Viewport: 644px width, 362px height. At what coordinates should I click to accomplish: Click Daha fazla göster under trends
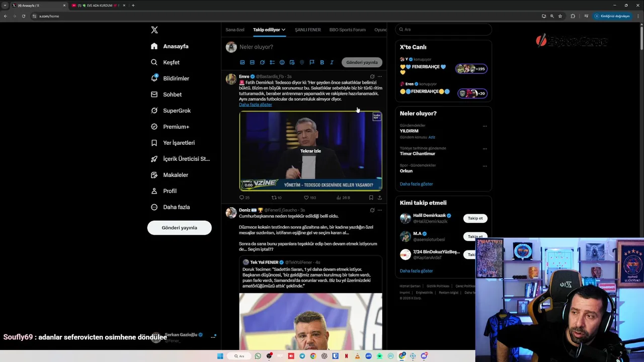(416, 184)
